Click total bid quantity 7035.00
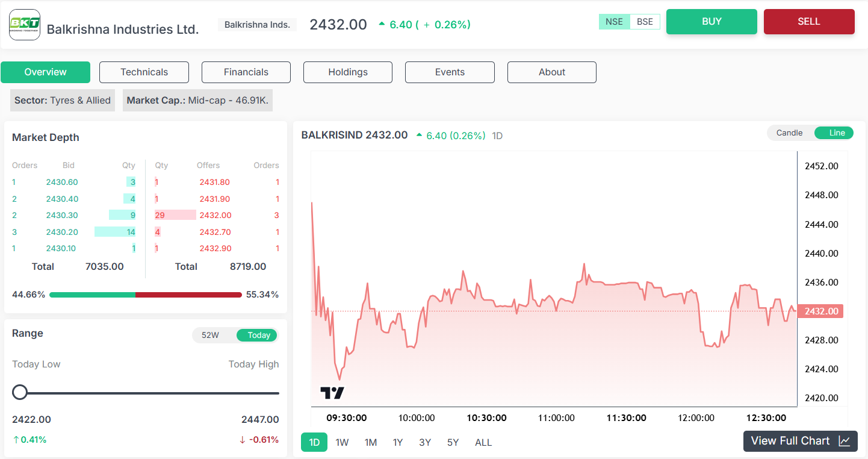Image resolution: width=868 pixels, height=459 pixels. tap(105, 266)
